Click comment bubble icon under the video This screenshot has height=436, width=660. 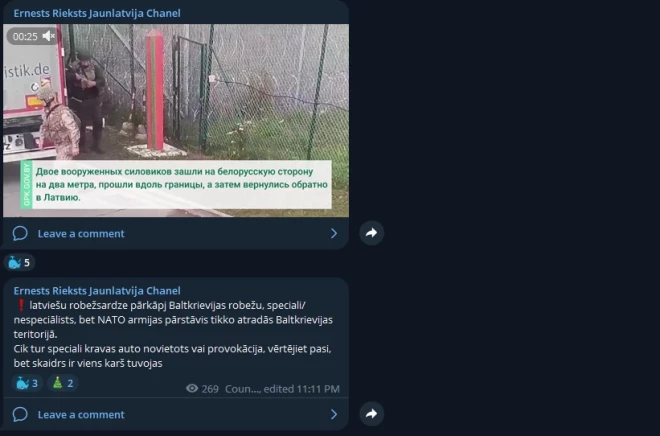[x=20, y=233]
